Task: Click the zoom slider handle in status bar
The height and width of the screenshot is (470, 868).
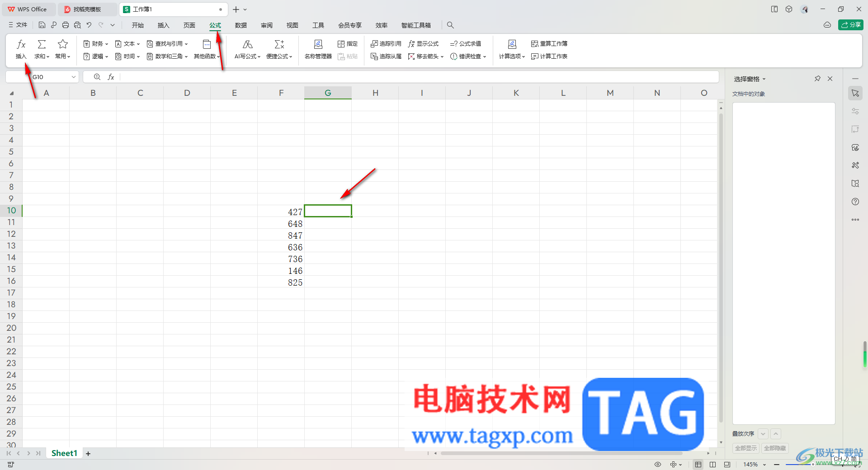Action: [x=813, y=465]
